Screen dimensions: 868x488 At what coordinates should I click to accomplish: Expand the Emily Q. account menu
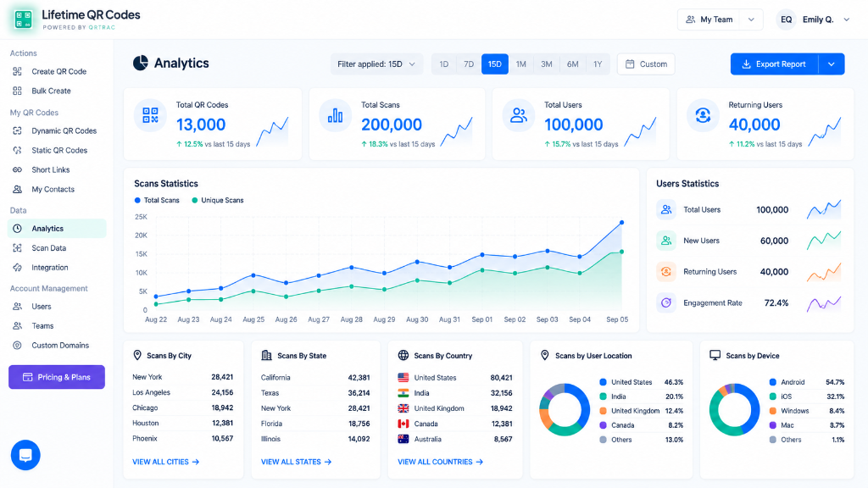click(847, 19)
